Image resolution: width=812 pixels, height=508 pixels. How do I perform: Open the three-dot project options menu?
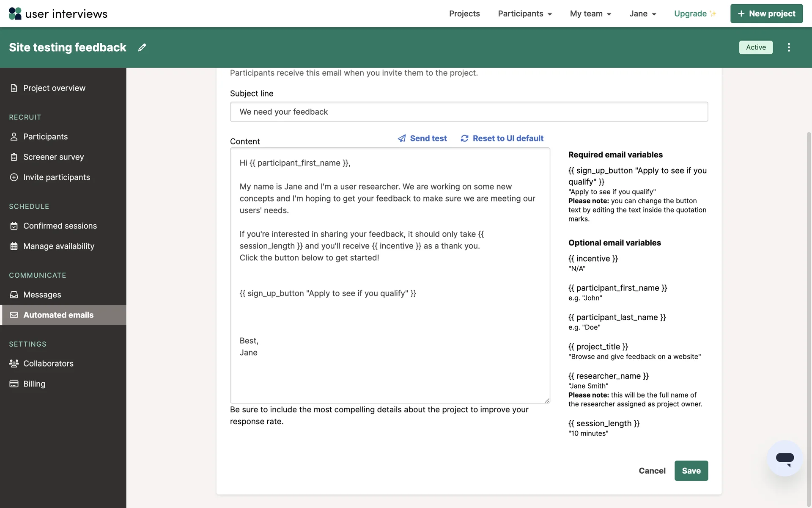pyautogui.click(x=789, y=47)
